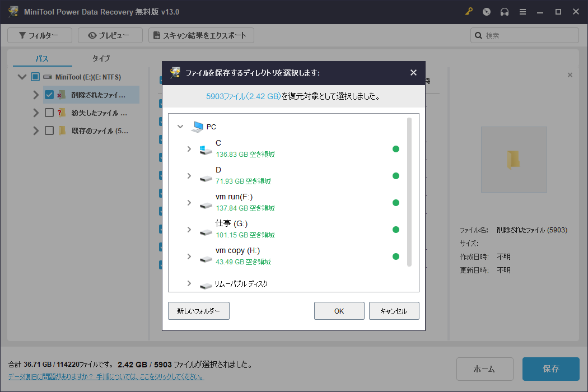This screenshot has width=588, height=392.
Task: Click the プレビュー preview button
Action: (110, 35)
